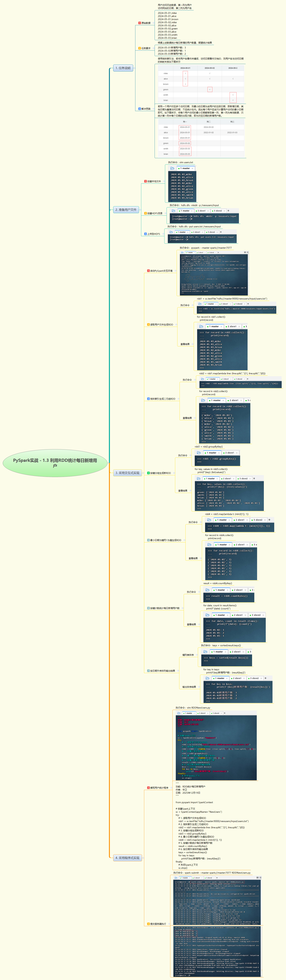Collapse the 4. 采用程序式实现 branch
Viewport: 286px width, 980px height.
143,858
